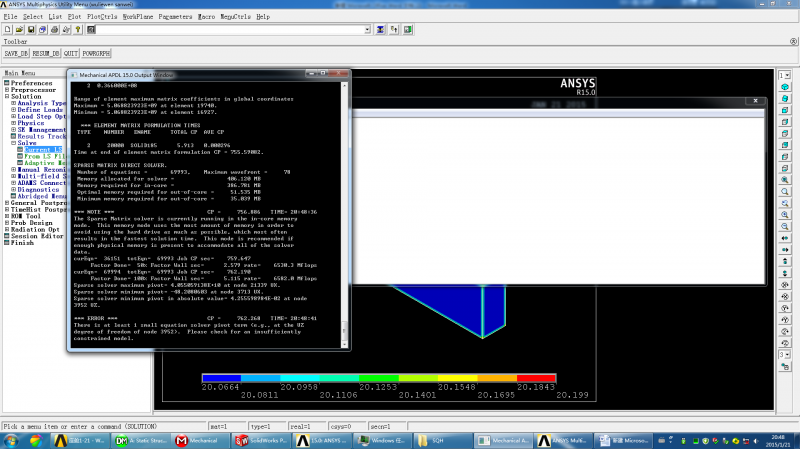Open the Select menu

coord(33,17)
